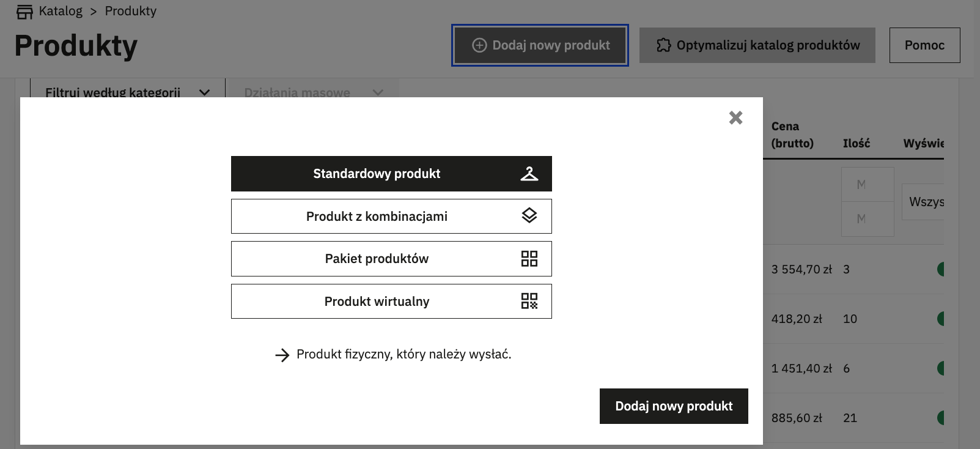Click the maximum quantity filter field
Viewport: 980px width, 449px height.
[868, 219]
